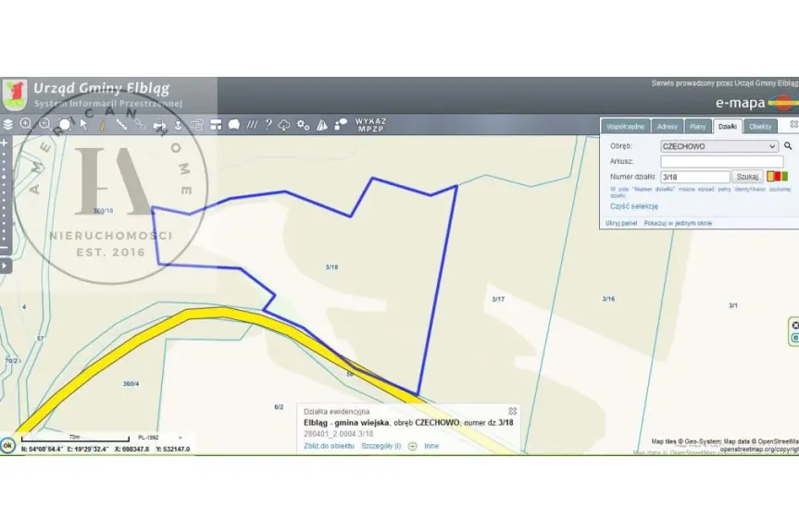Select the arrow pointer tool
Screen dimensions: 799x532
(x=83, y=124)
